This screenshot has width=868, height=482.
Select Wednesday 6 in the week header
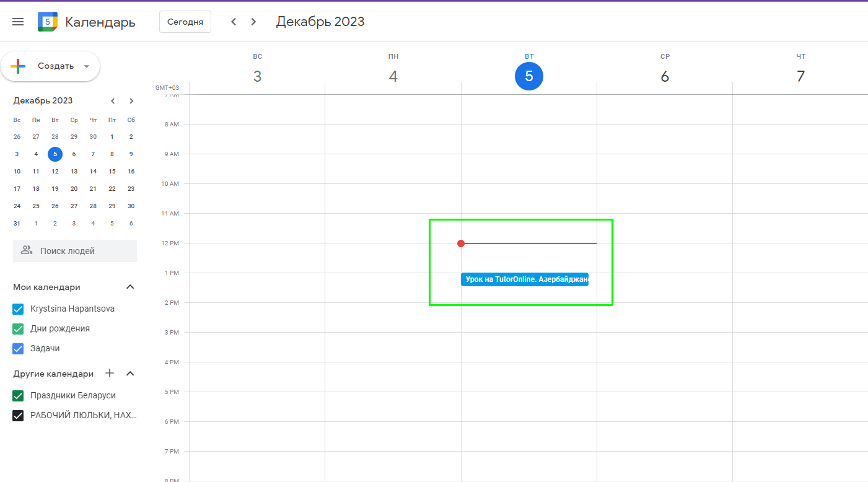click(x=665, y=76)
